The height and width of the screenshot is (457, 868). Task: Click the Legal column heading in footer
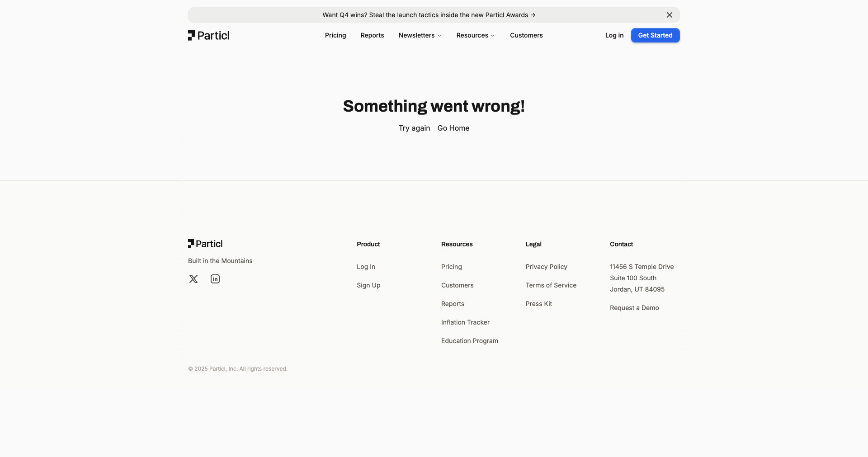[533, 244]
